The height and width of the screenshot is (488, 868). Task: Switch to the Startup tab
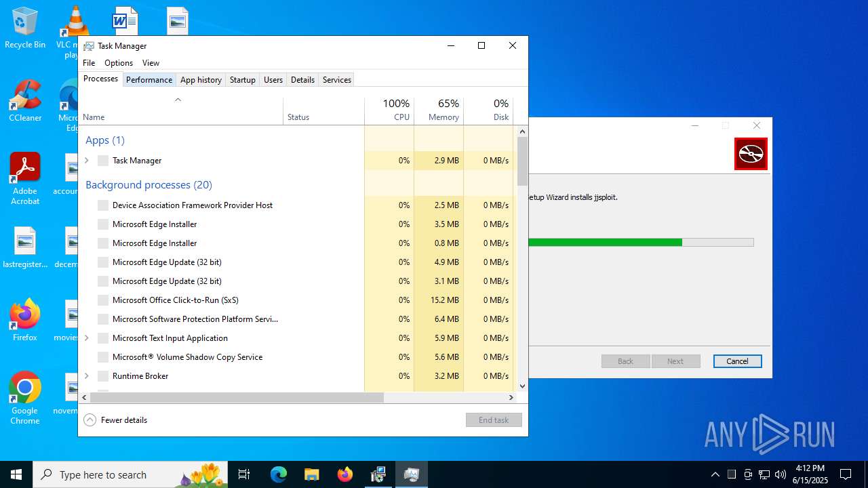242,80
